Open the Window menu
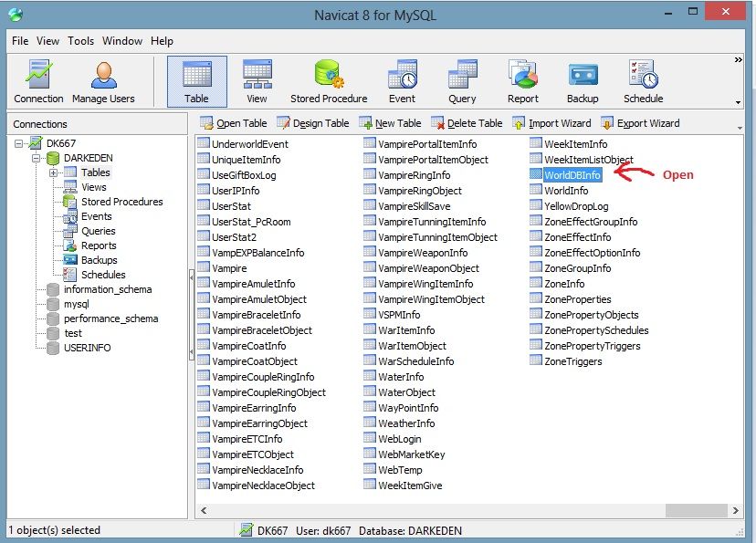This screenshot has width=756, height=543. click(122, 41)
